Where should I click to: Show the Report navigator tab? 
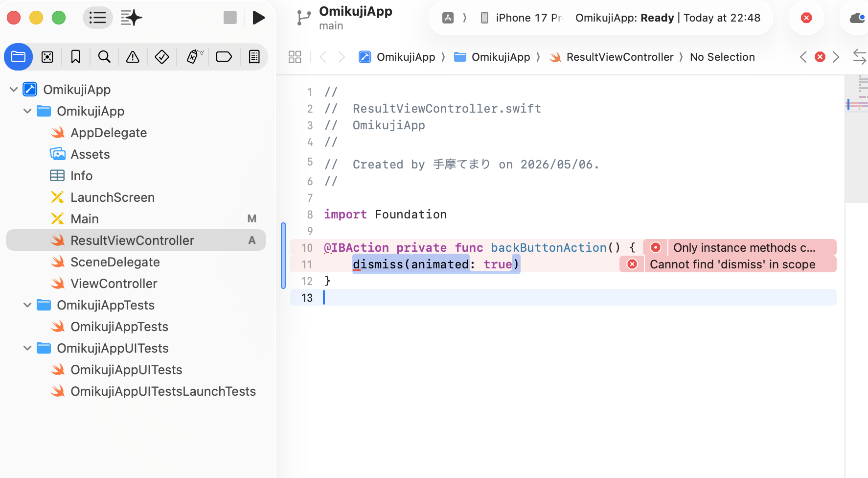pos(254,57)
